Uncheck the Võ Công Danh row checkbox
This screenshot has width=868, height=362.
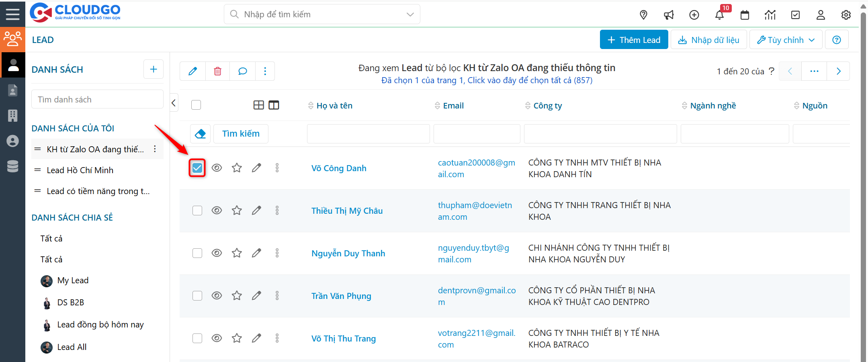coord(197,168)
